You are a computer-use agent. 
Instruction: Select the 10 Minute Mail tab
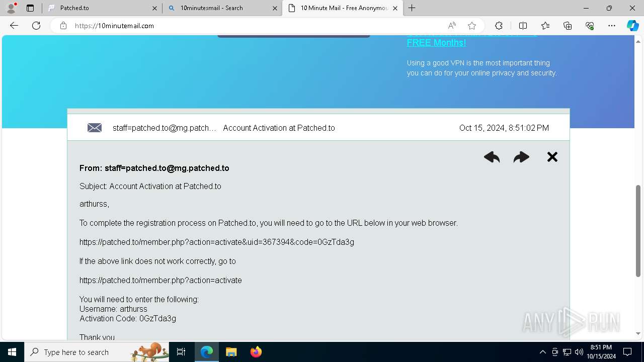coord(343,8)
